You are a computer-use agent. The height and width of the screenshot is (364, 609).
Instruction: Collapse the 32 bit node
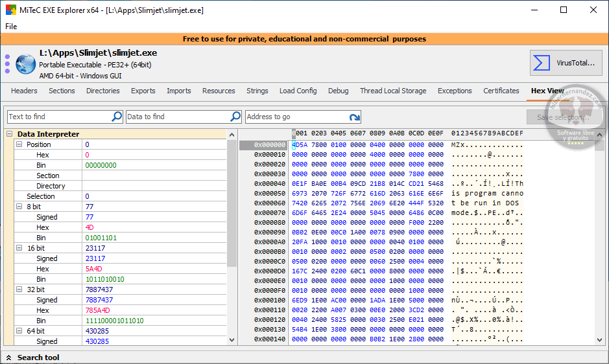[x=19, y=290]
